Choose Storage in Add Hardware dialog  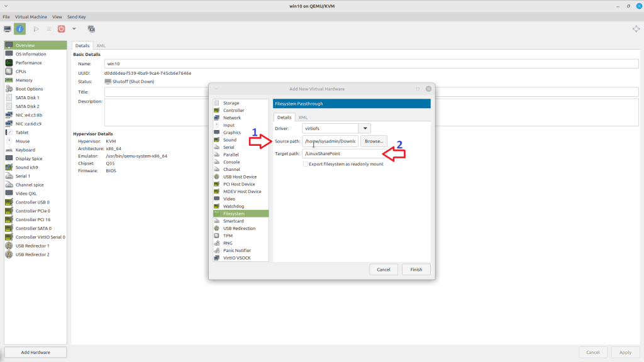click(241, 103)
